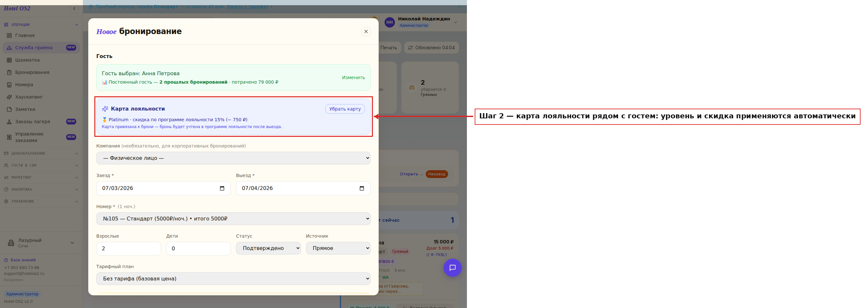Viewport: 868px width, 308px height.
Task: Open the Выезд calendar picker icon
Action: [362, 188]
